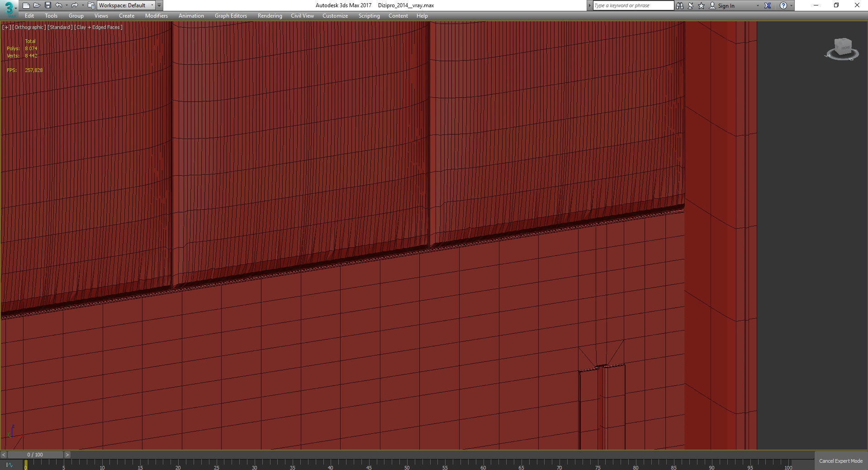Open the Create menu
The width and height of the screenshot is (868, 470).
[x=127, y=16]
